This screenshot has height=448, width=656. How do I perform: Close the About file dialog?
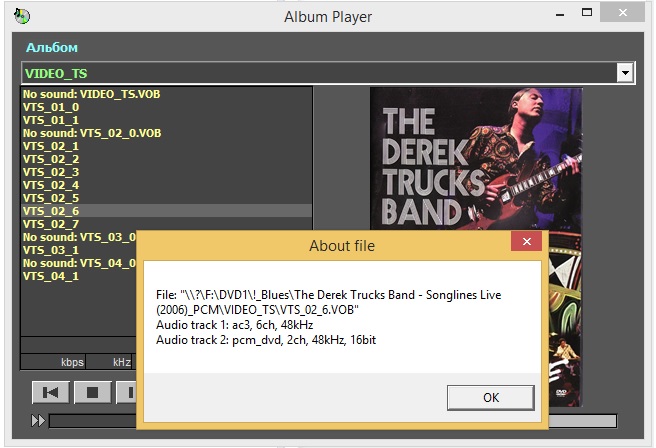pyautogui.click(x=526, y=241)
